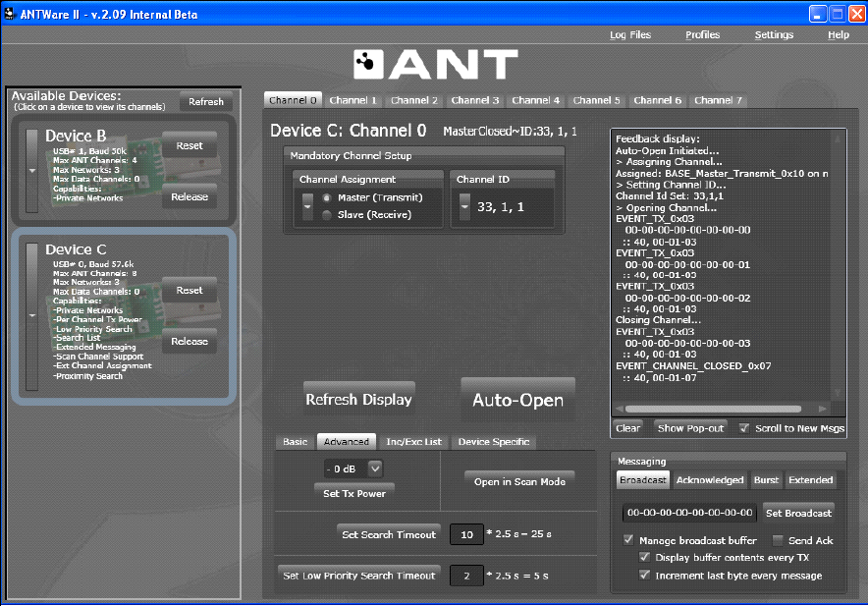Switch to the Channel 5 tab
868x606 pixels.
click(x=597, y=100)
